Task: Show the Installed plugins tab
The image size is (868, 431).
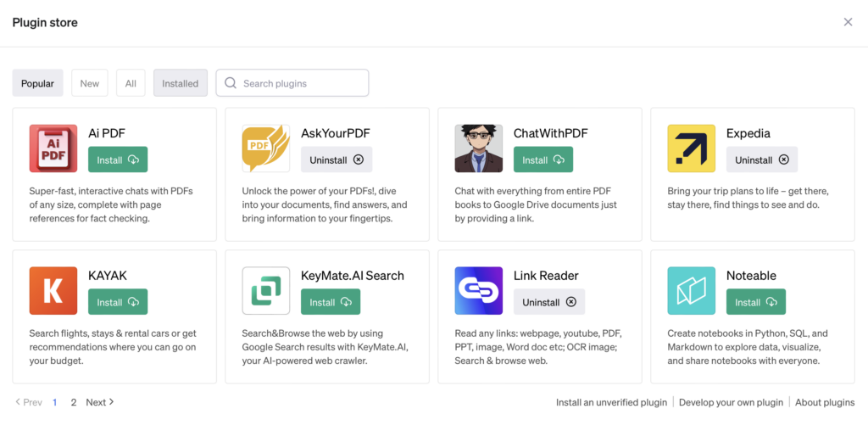Action: (x=180, y=83)
